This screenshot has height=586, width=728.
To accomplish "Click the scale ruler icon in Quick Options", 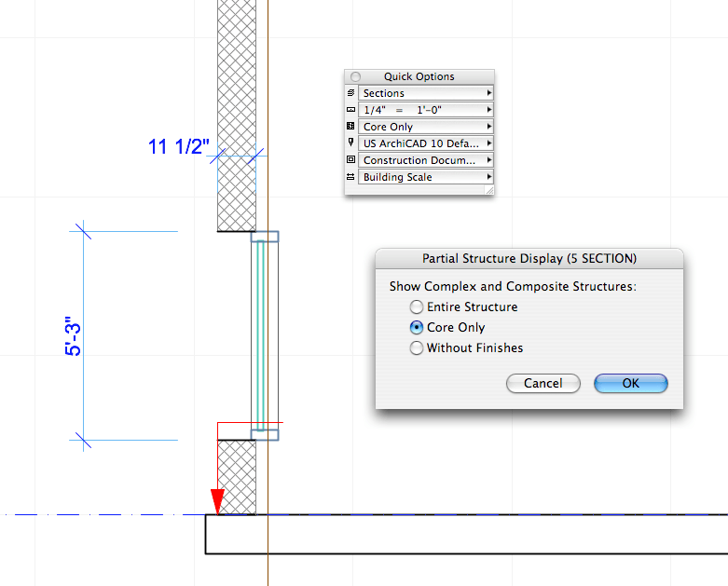I will [x=351, y=110].
